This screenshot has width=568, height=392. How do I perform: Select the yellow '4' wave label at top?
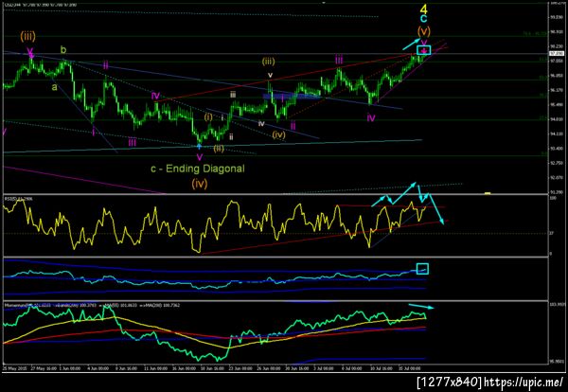[423, 9]
